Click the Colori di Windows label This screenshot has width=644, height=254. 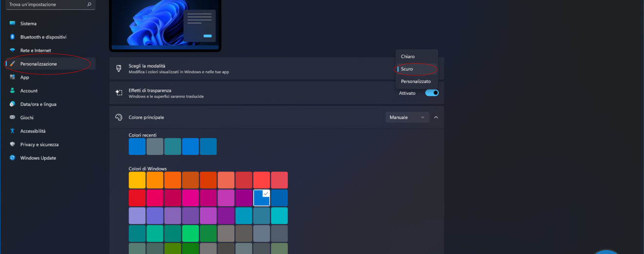(148, 169)
